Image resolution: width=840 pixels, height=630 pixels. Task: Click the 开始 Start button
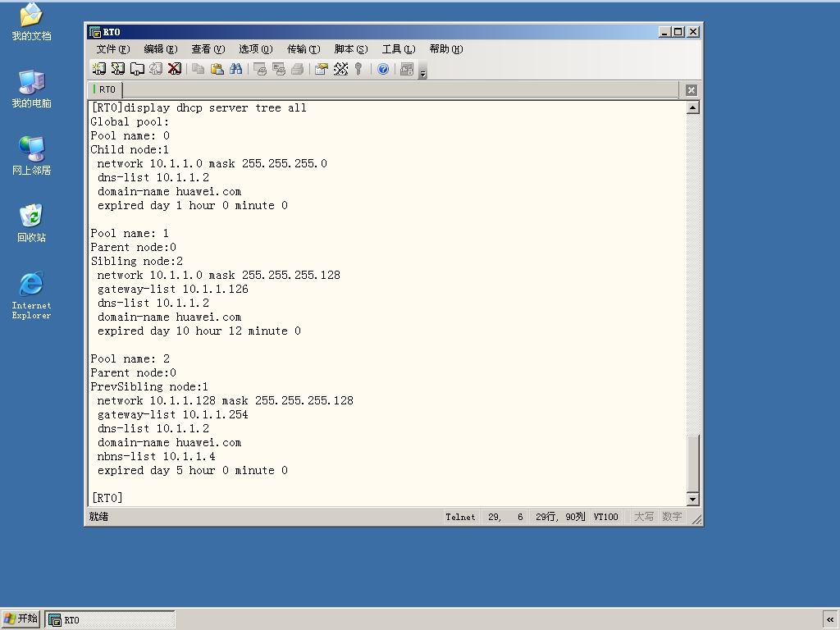[21, 619]
